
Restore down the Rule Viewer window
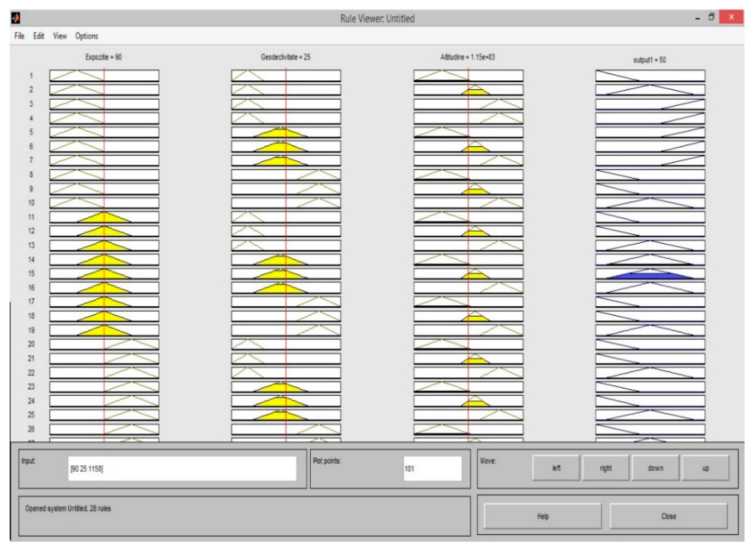tap(711, 17)
